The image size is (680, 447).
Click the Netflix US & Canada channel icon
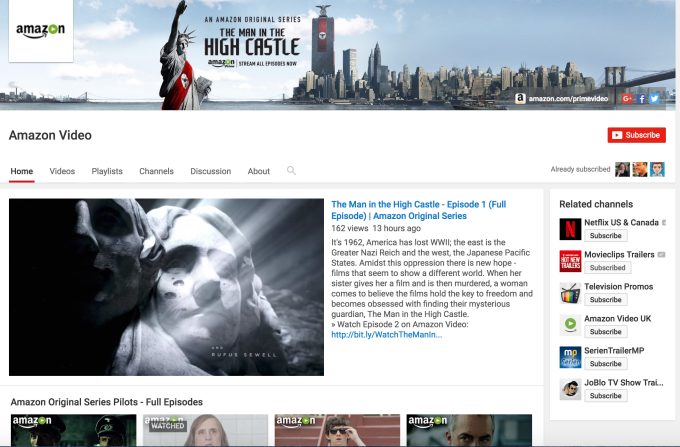[570, 229]
